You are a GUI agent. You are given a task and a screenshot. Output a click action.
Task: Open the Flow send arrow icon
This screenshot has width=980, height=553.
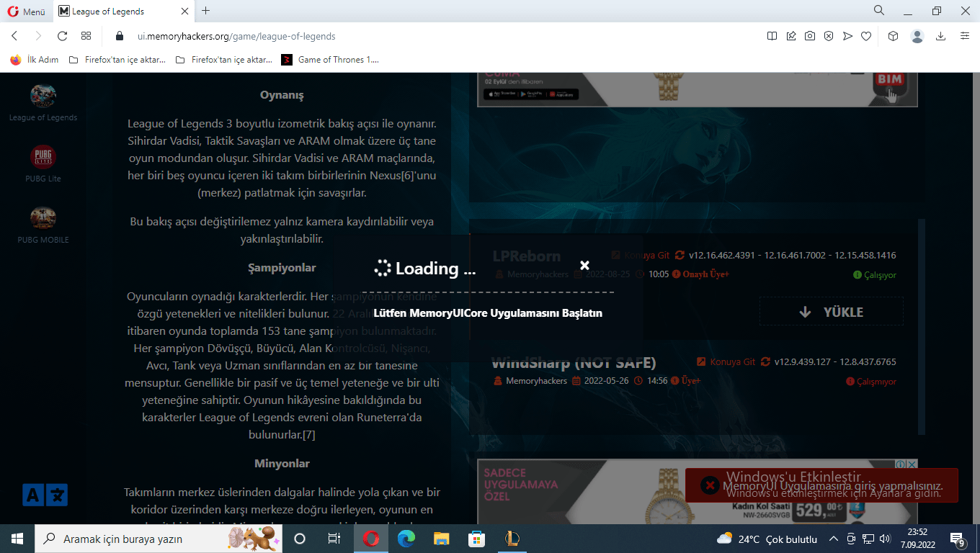click(x=847, y=36)
